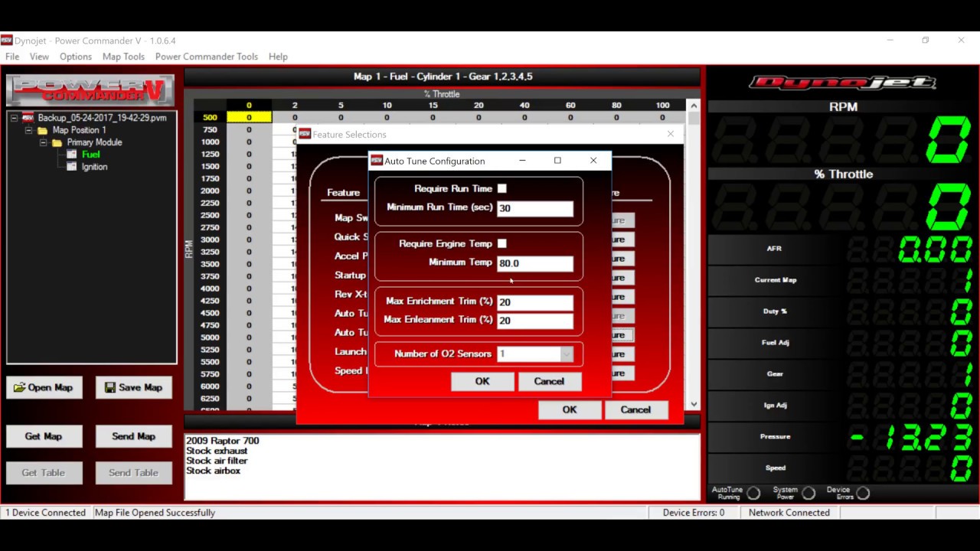Click the map notes text area

click(442, 467)
